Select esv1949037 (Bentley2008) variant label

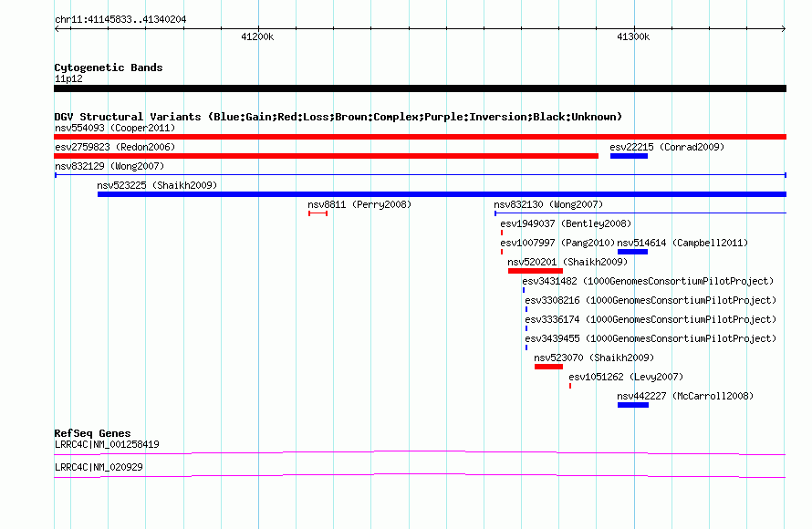coord(566,223)
